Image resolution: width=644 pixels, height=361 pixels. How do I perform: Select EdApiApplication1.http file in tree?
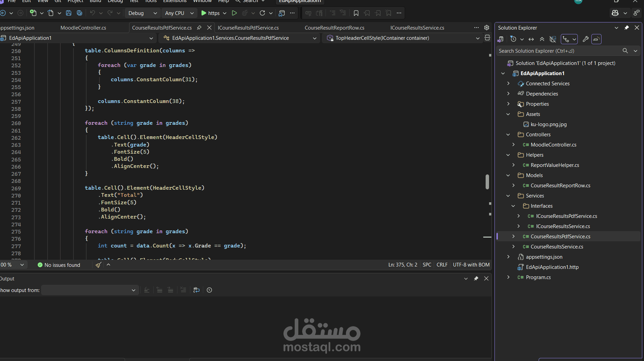coord(552,267)
